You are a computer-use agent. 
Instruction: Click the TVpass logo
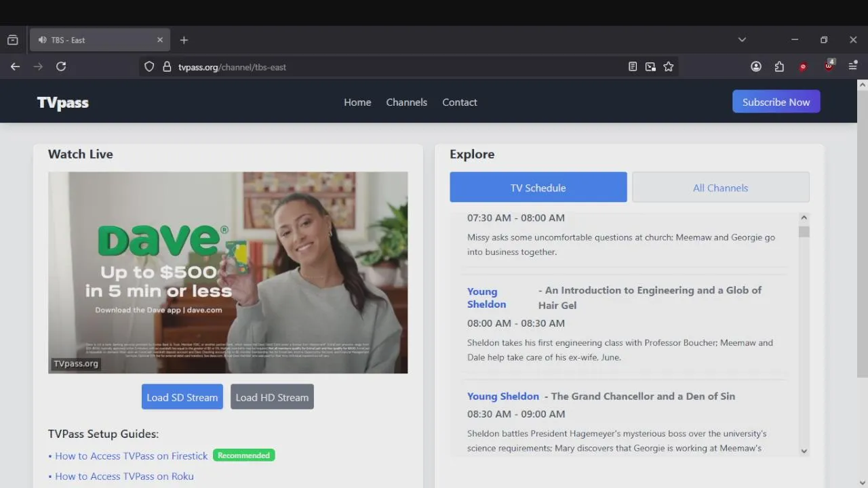pos(63,102)
